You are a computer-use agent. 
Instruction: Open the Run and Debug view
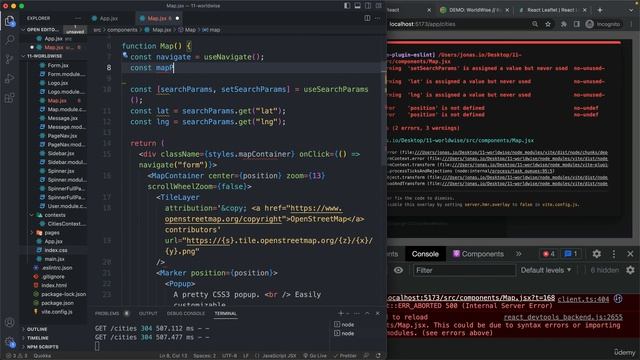click(x=9, y=78)
